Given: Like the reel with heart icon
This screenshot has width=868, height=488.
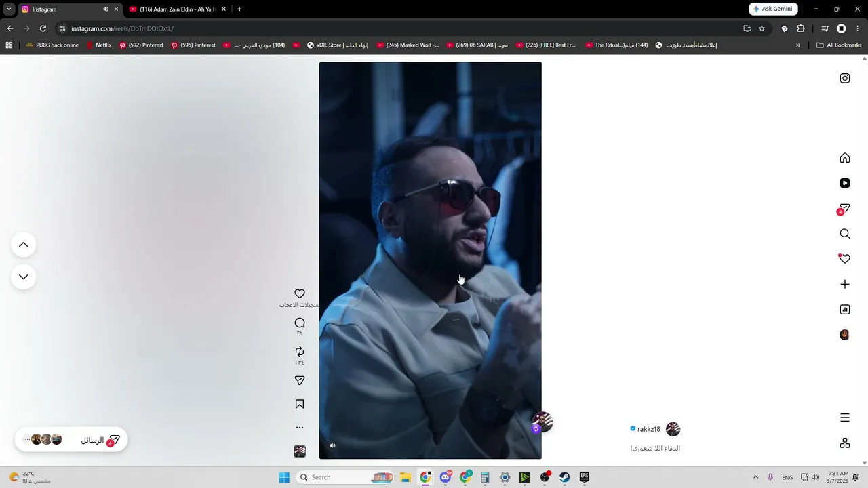Looking at the screenshot, I should (300, 294).
